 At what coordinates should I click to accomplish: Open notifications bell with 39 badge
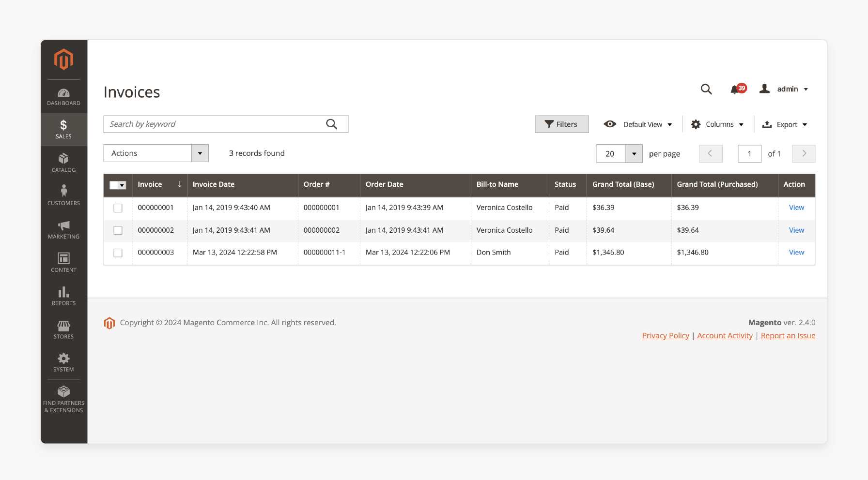pos(738,89)
